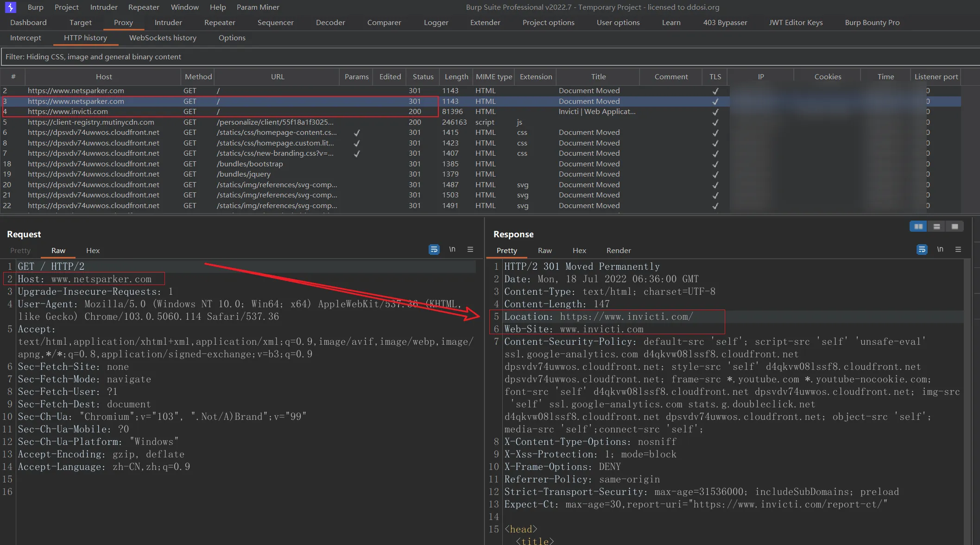The width and height of the screenshot is (980, 545).
Task: Select row 5 client-registry.mutinycdn.com
Action: [481, 122]
